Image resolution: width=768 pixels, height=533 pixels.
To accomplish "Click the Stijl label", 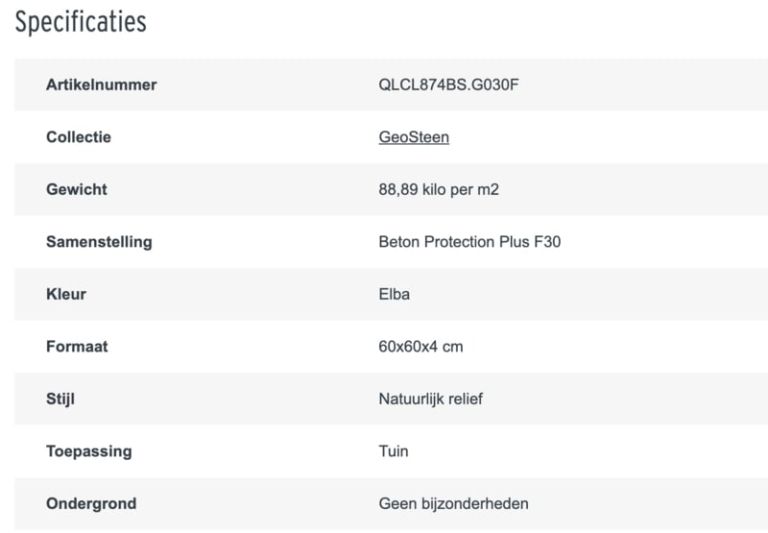I will coord(60,399).
